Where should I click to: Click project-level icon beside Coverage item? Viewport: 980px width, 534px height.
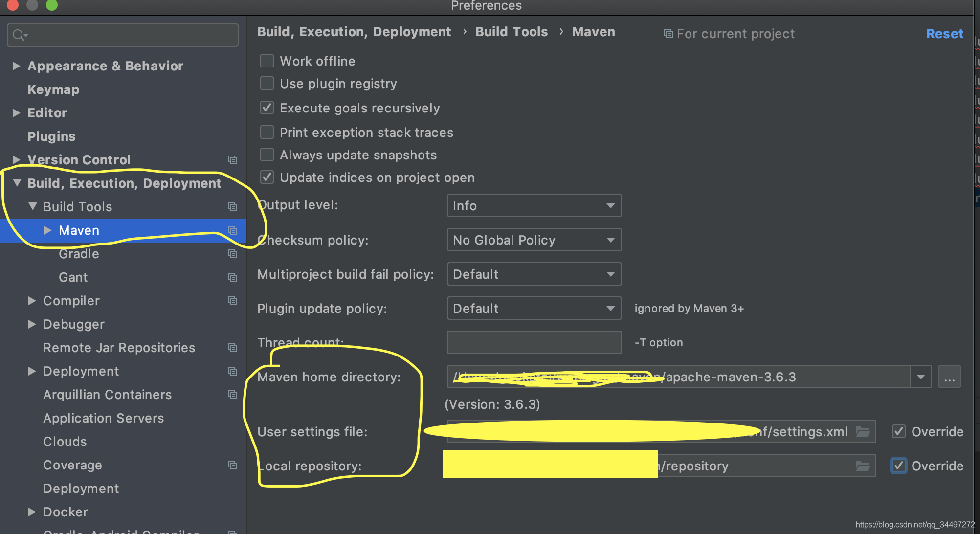click(232, 465)
